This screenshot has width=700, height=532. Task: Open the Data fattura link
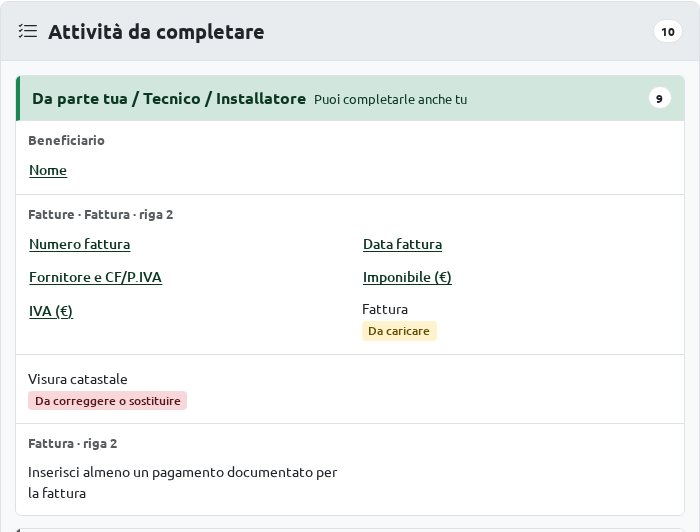pyautogui.click(x=402, y=245)
